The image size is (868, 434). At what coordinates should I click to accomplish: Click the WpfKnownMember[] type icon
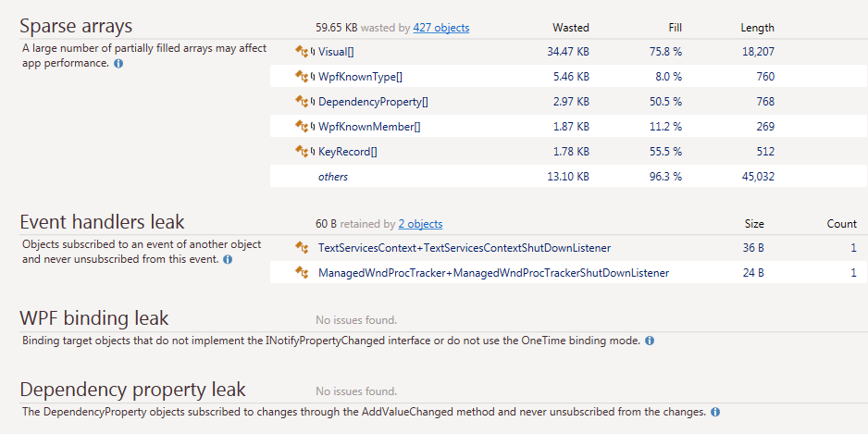303,127
